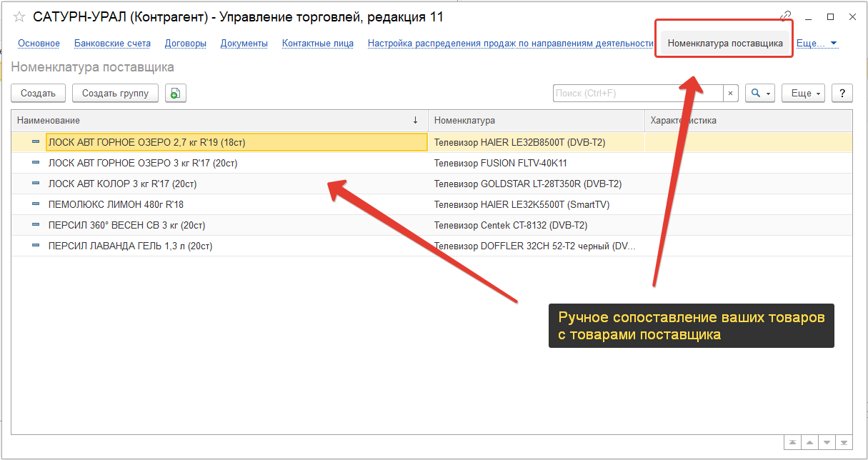
Task: Click cell Телевизор HAIER LE32B8500T (DVB-T2)
Action: [537, 142]
